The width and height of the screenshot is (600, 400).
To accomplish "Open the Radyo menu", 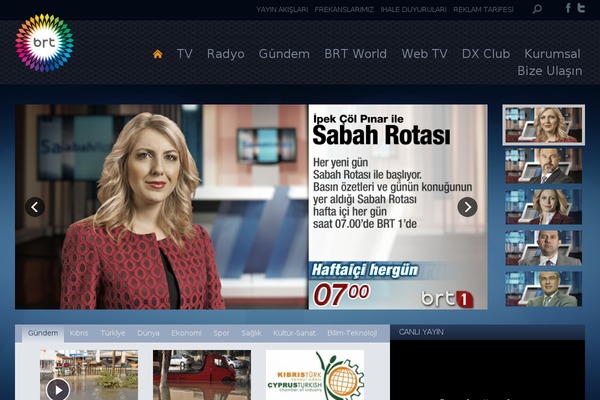I will 225,54.
